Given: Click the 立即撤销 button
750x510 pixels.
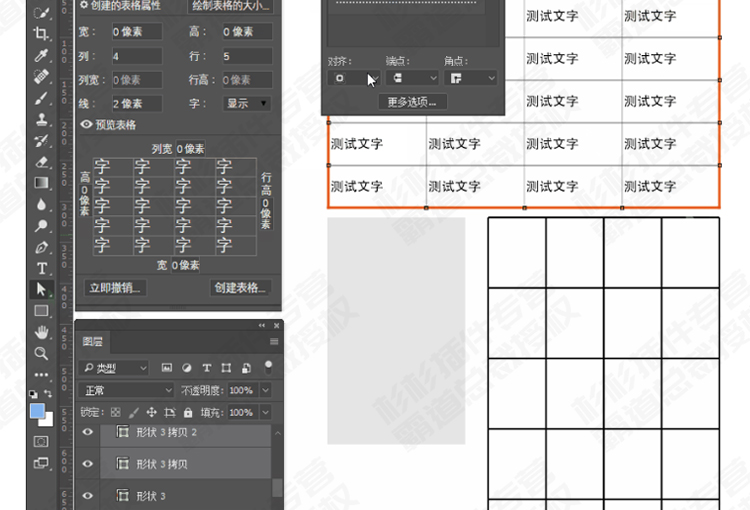Looking at the screenshot, I should click(x=115, y=288).
